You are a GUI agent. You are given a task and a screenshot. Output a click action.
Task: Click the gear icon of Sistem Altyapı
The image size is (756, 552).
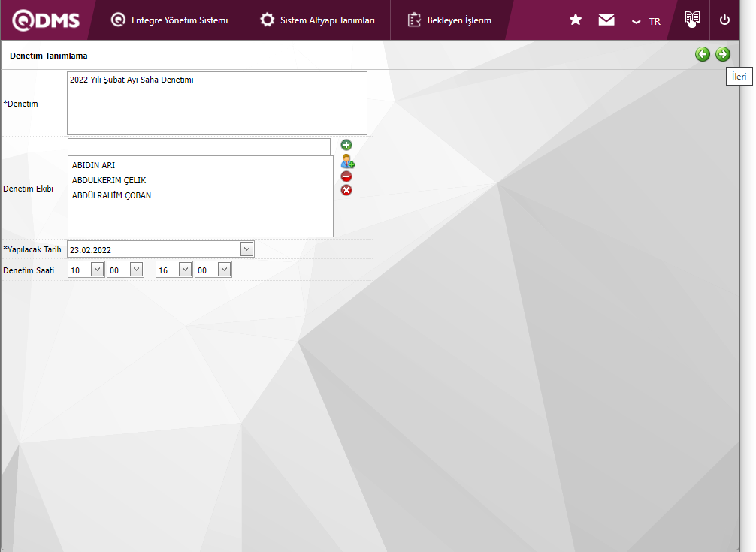click(267, 20)
